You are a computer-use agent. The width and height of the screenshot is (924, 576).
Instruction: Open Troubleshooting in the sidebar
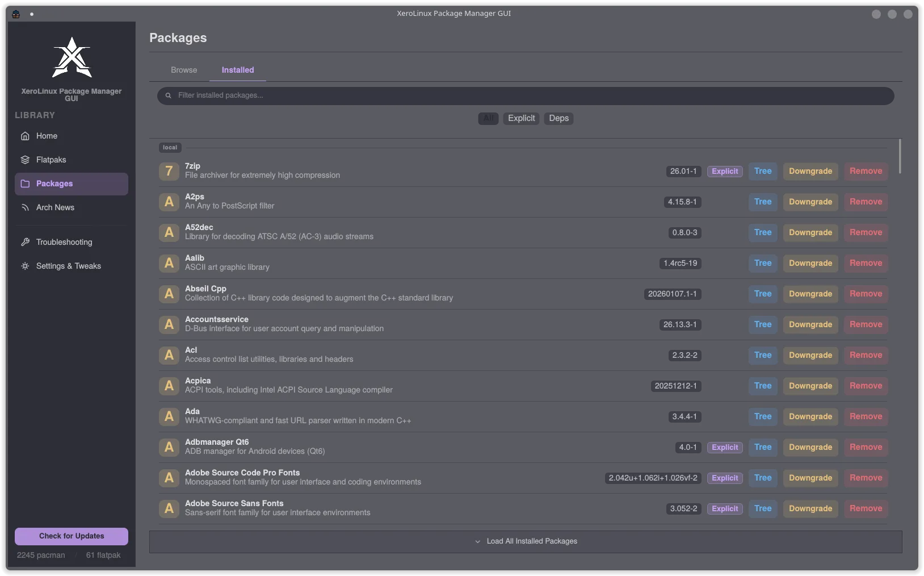(72, 242)
